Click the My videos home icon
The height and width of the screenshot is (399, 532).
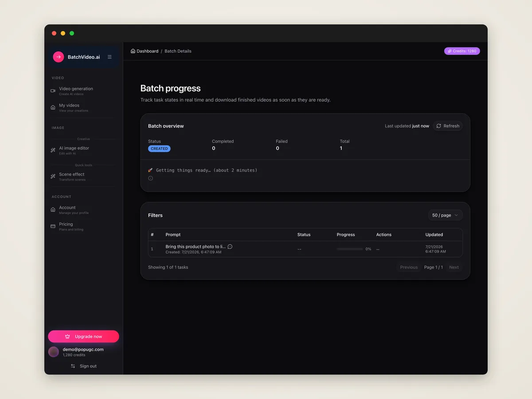click(x=53, y=108)
